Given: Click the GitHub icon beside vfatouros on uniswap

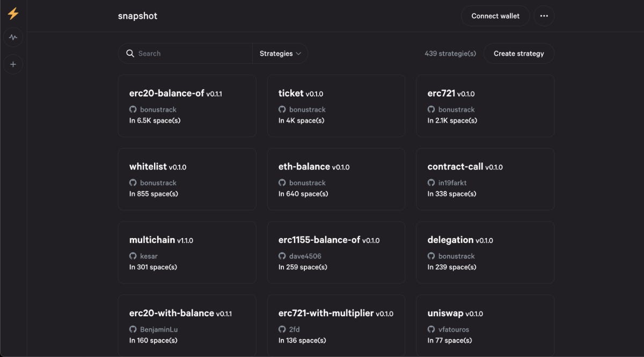Looking at the screenshot, I should 431,329.
